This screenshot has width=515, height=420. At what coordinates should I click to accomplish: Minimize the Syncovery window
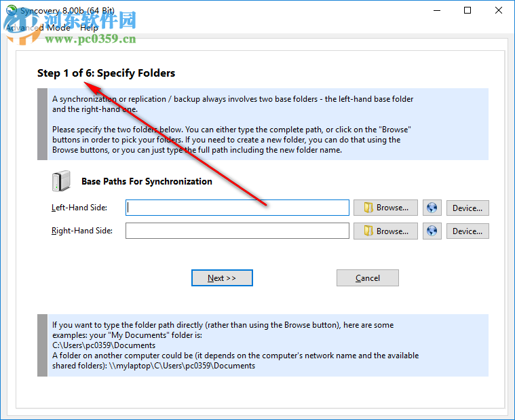coord(437,10)
